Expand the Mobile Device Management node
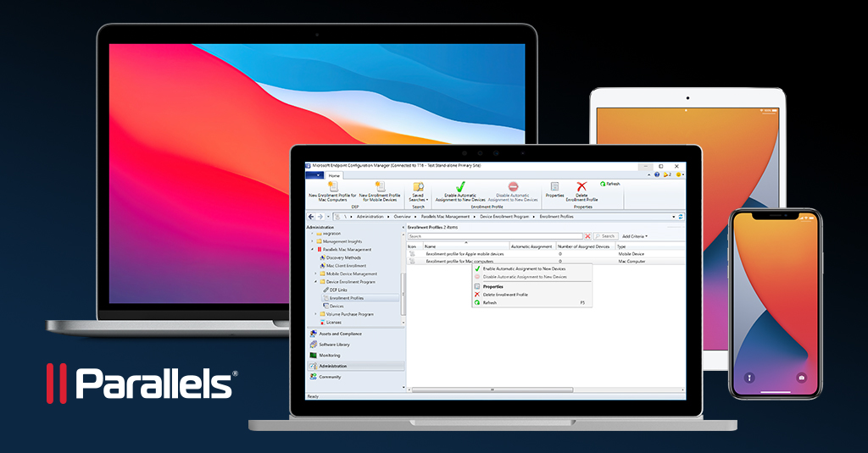The width and height of the screenshot is (868, 453). (316, 273)
